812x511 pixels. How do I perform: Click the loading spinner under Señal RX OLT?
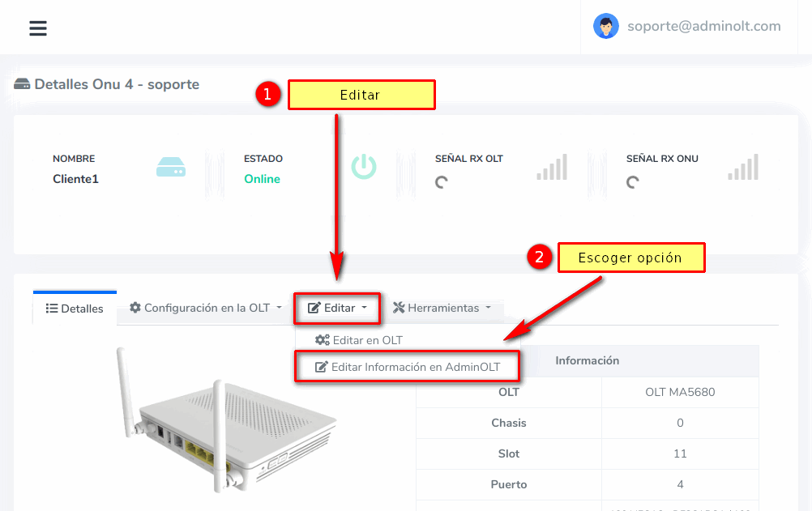[x=442, y=182]
